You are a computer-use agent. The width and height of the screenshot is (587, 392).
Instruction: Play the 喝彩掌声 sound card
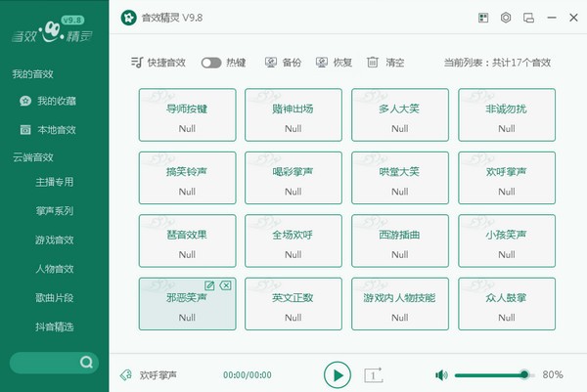tap(293, 178)
